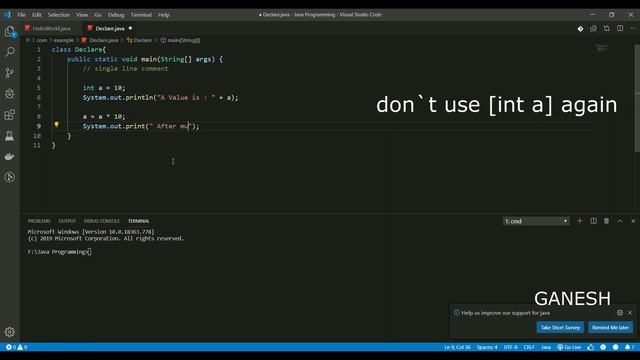Click the unsaved dot on Declare.java tab
This screenshot has height=360, width=640.
(x=130, y=28)
